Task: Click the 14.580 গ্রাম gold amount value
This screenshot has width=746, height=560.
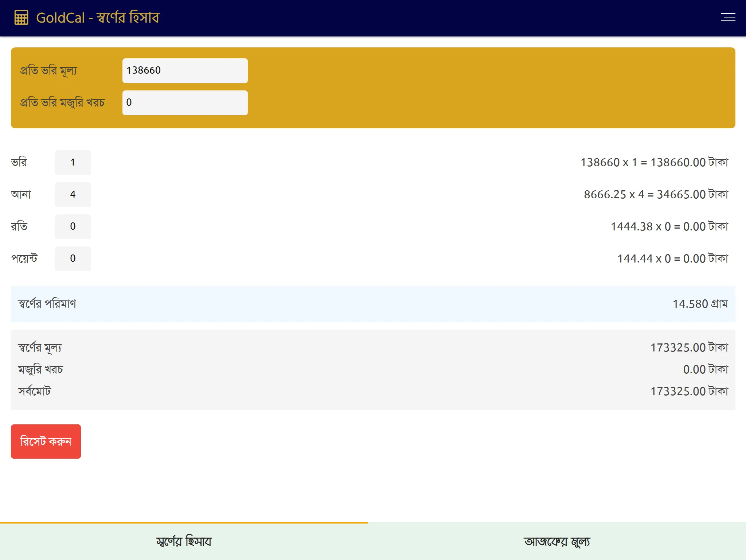Action: coord(700,304)
